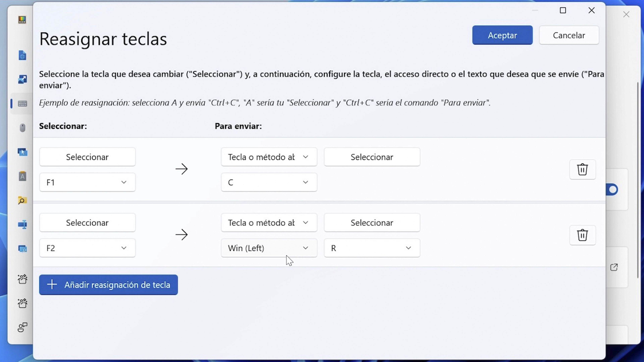The image size is (644, 362).
Task: Open Image Resizer in PowerToys sidebar
Action: pos(22,79)
